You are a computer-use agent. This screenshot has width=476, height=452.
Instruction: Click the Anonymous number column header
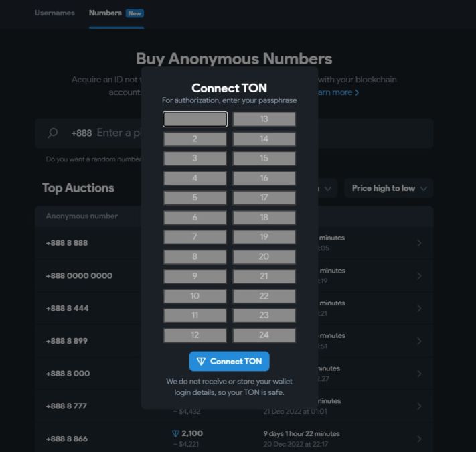tap(82, 216)
